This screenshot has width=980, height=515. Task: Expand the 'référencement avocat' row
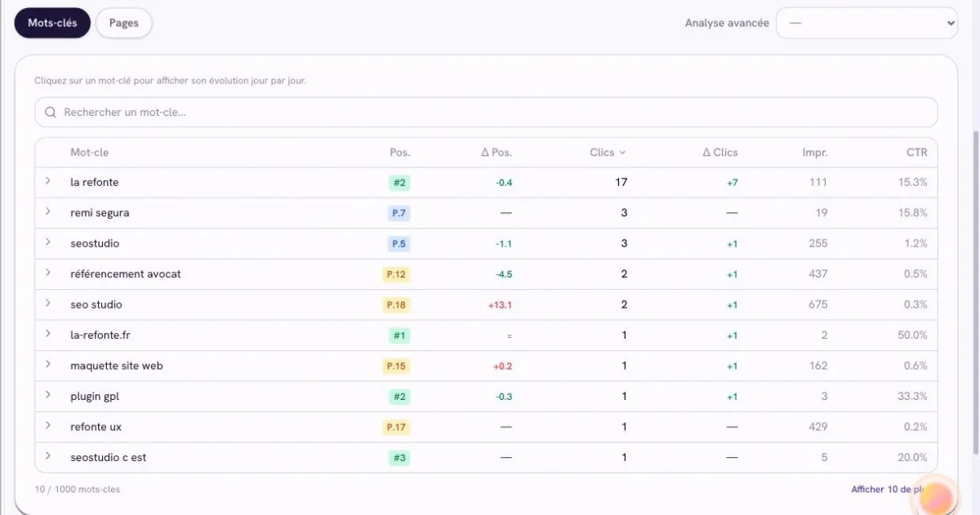click(48, 273)
